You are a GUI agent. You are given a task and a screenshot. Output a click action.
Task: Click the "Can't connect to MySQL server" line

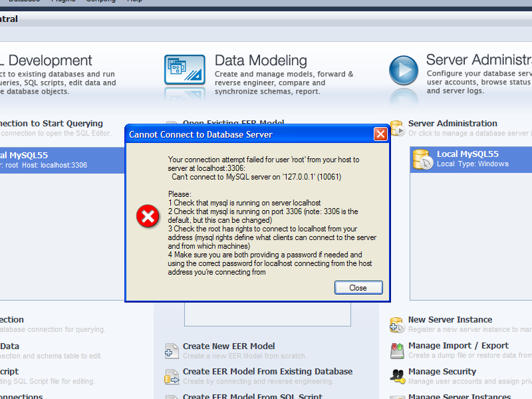257,177
